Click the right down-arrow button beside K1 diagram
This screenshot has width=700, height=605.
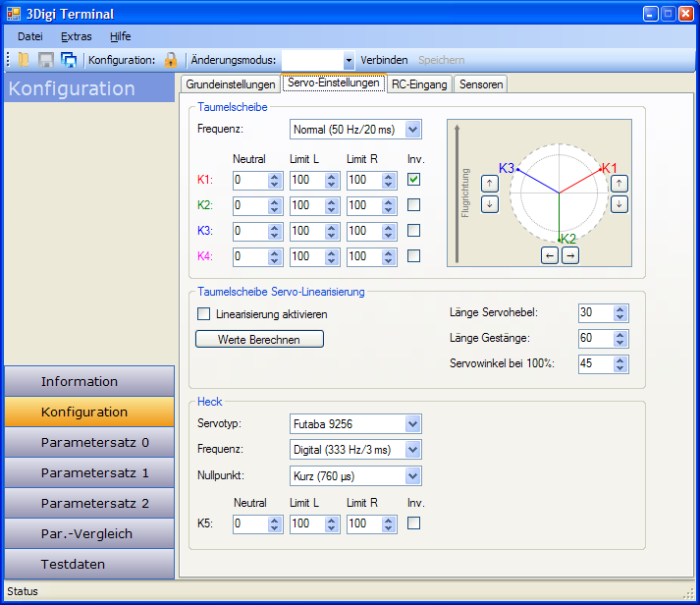(619, 204)
